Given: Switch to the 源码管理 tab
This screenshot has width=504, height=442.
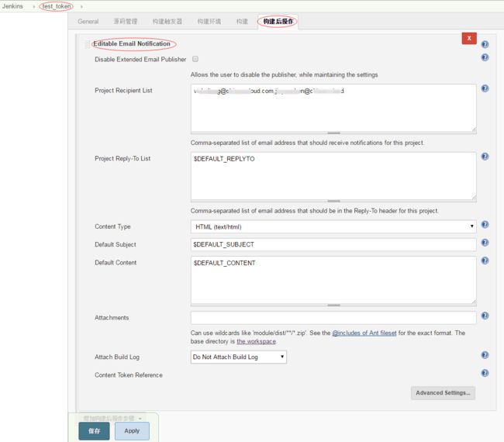Looking at the screenshot, I should coord(126,22).
